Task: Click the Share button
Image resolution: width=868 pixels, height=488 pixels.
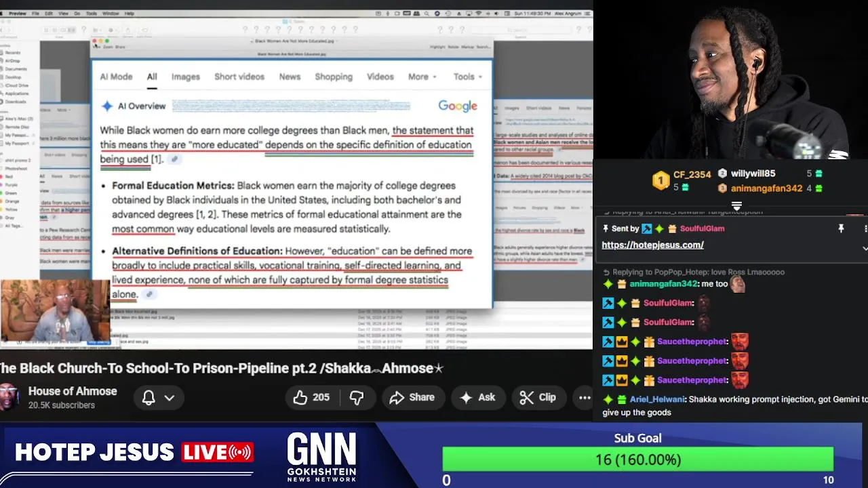Action: 412,398
